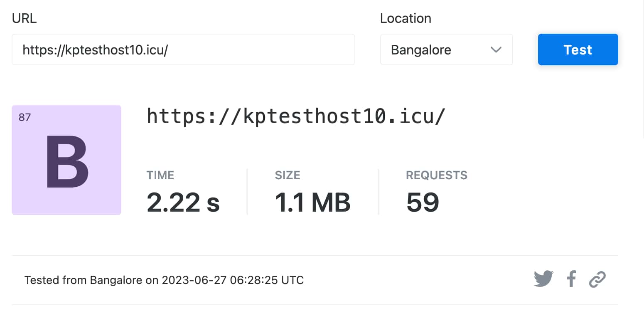Focus the URL input field
The image size is (644, 331).
183,49
